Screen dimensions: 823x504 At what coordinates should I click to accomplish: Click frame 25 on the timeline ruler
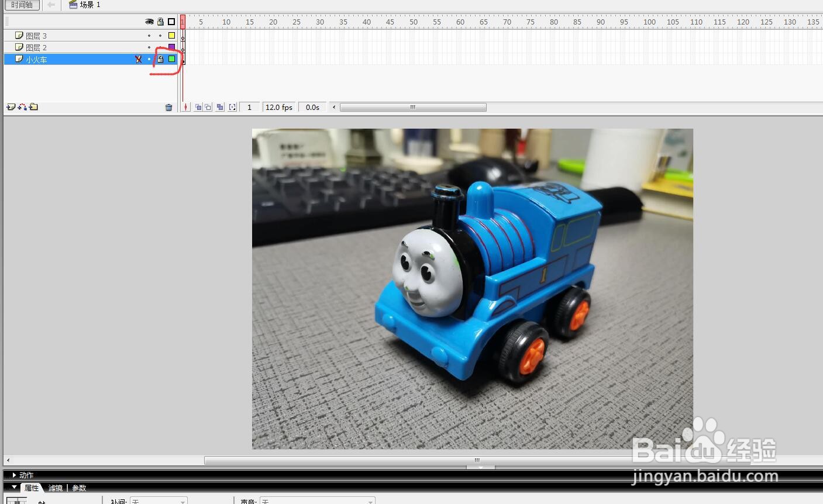click(297, 22)
